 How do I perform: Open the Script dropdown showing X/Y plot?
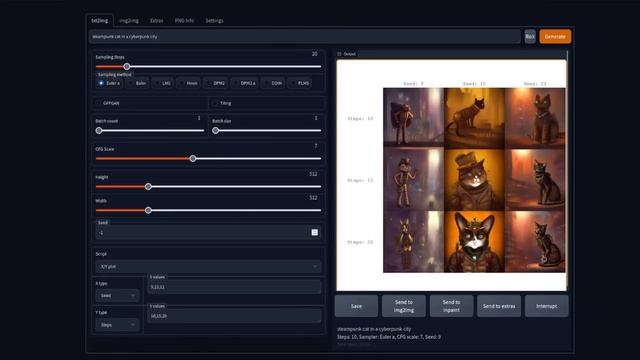point(208,267)
